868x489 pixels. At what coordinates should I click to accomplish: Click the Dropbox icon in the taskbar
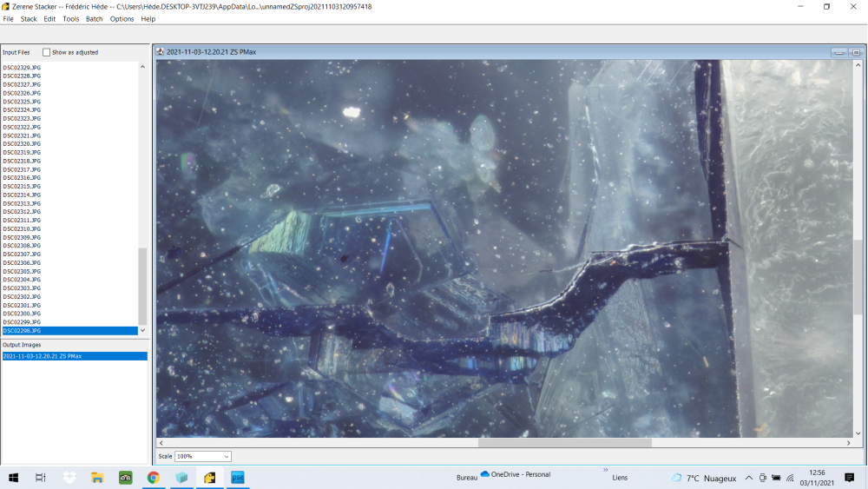tap(69, 478)
